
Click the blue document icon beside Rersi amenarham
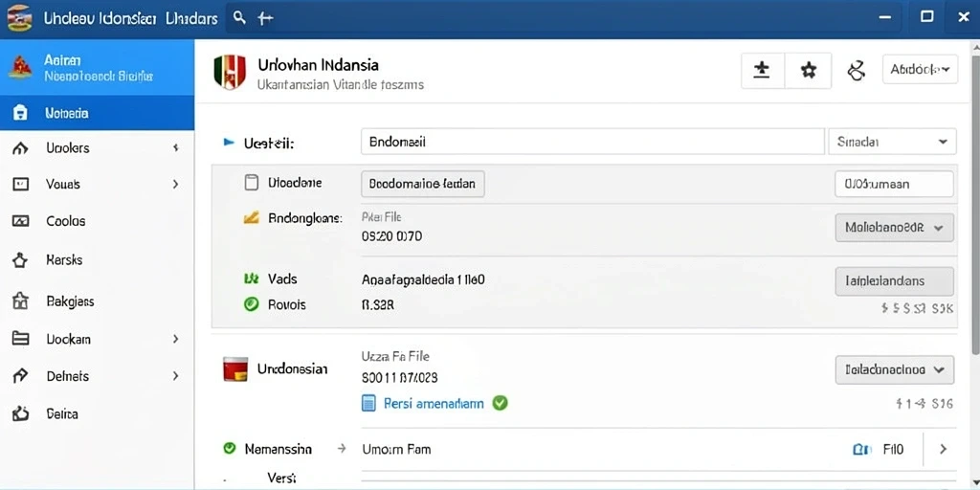click(368, 403)
